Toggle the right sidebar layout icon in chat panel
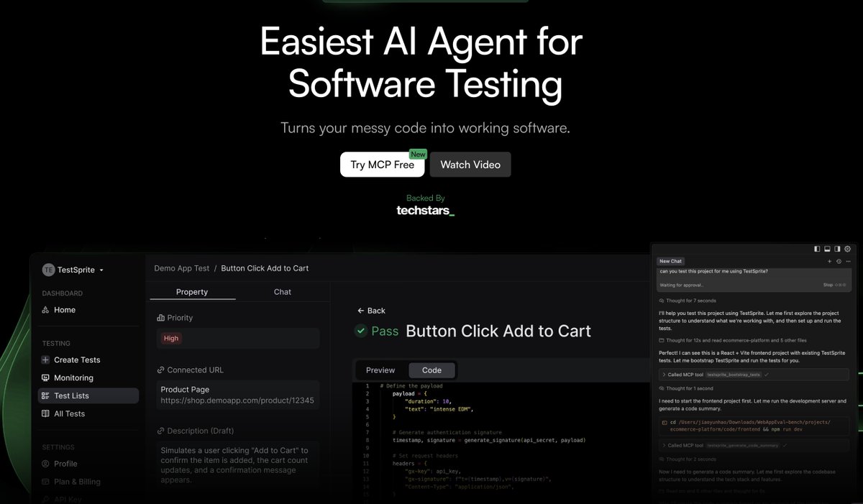Screen dimensions: 863x504 [837, 249]
